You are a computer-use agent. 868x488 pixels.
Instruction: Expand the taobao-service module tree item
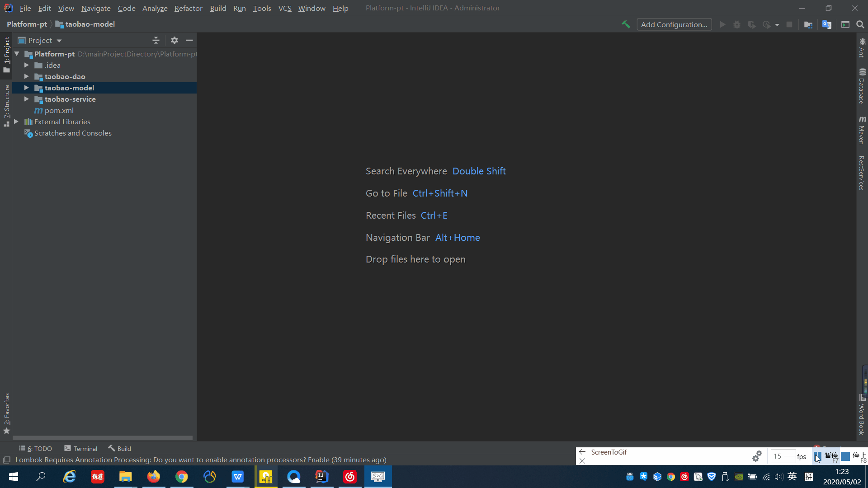coord(26,99)
